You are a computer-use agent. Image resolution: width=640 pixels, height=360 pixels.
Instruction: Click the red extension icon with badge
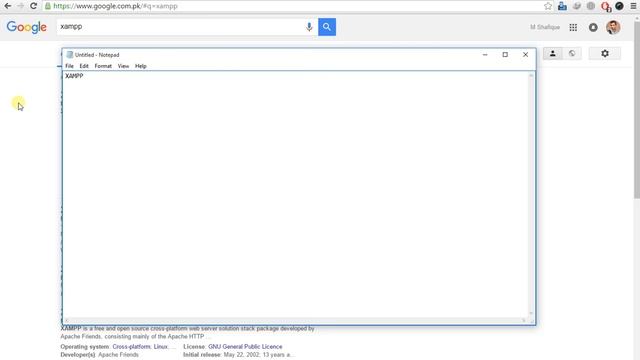[606, 6]
